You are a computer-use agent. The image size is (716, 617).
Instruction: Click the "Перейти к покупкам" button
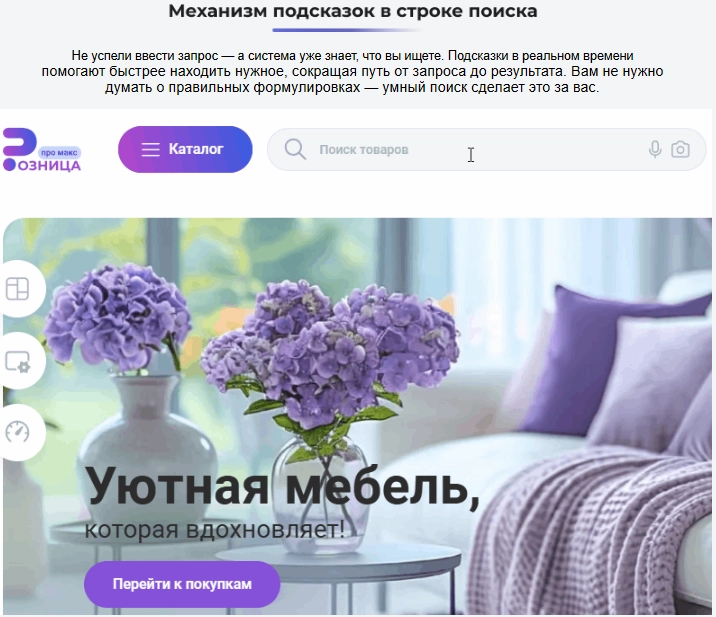(x=182, y=584)
